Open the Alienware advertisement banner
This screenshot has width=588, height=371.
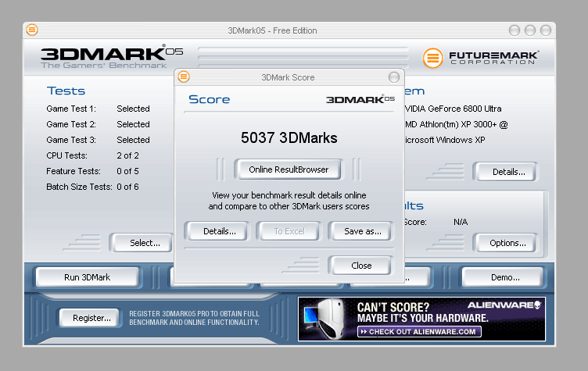click(x=421, y=319)
